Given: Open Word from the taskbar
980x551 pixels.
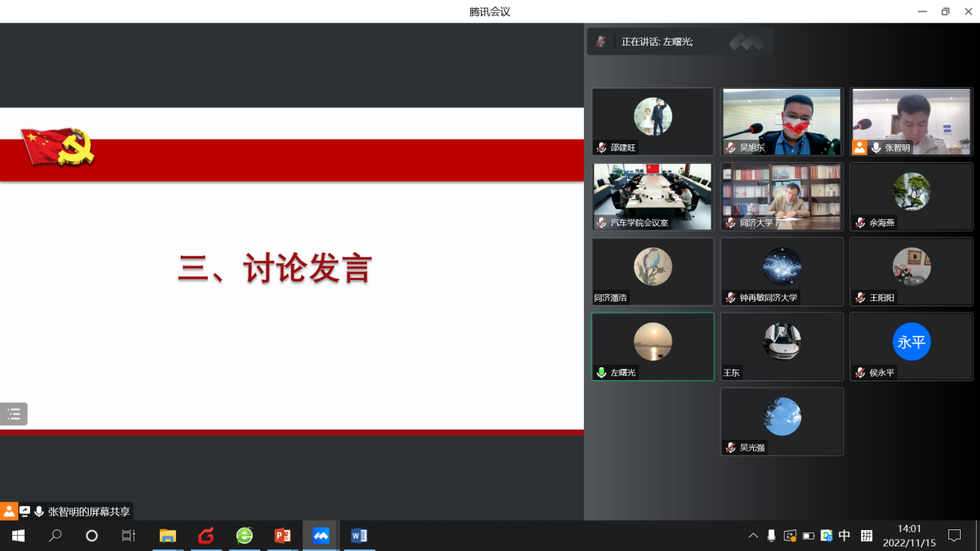Looking at the screenshot, I should (359, 536).
